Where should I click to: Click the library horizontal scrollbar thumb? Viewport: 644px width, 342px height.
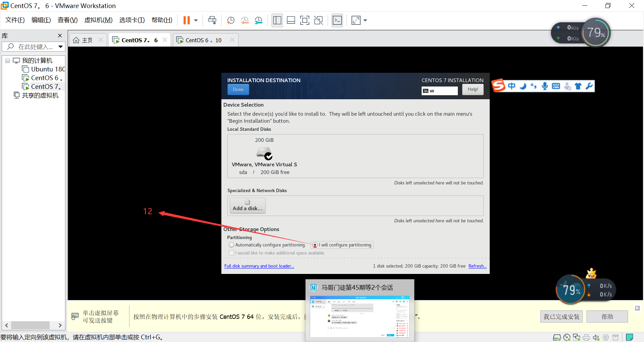click(30, 325)
